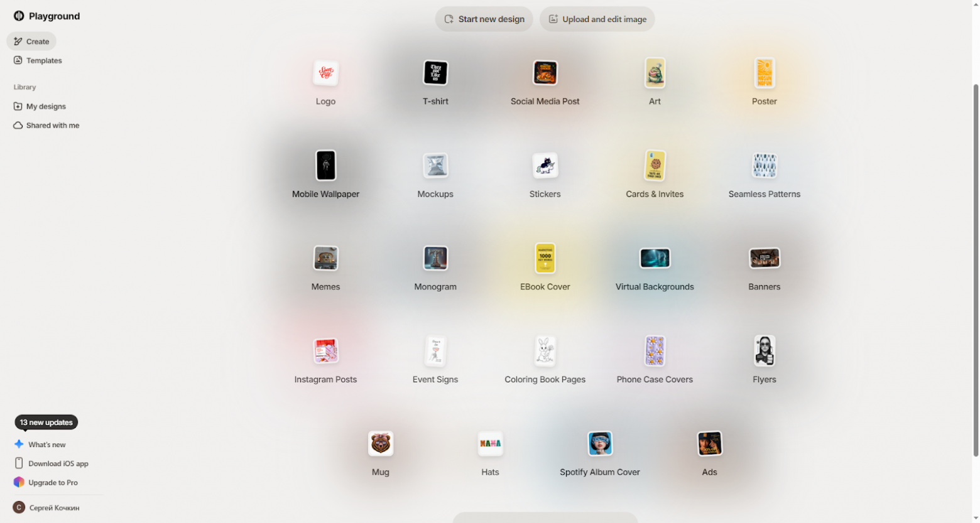
Task: Select the Mockups category icon
Action: click(x=435, y=166)
